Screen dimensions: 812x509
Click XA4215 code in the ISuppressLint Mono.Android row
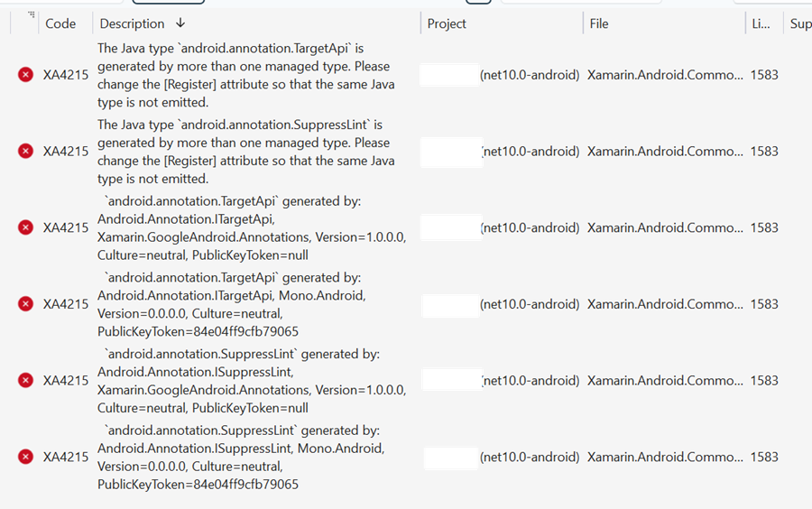pos(66,458)
